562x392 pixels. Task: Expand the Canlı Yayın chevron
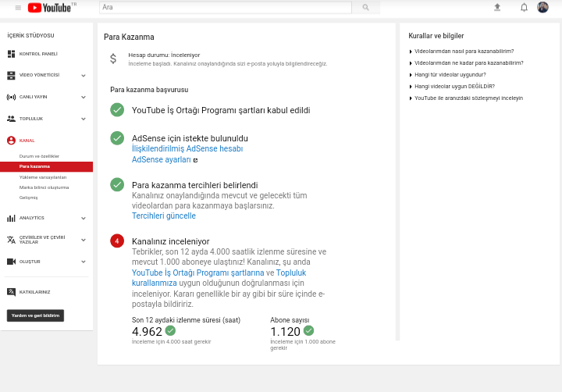point(84,97)
